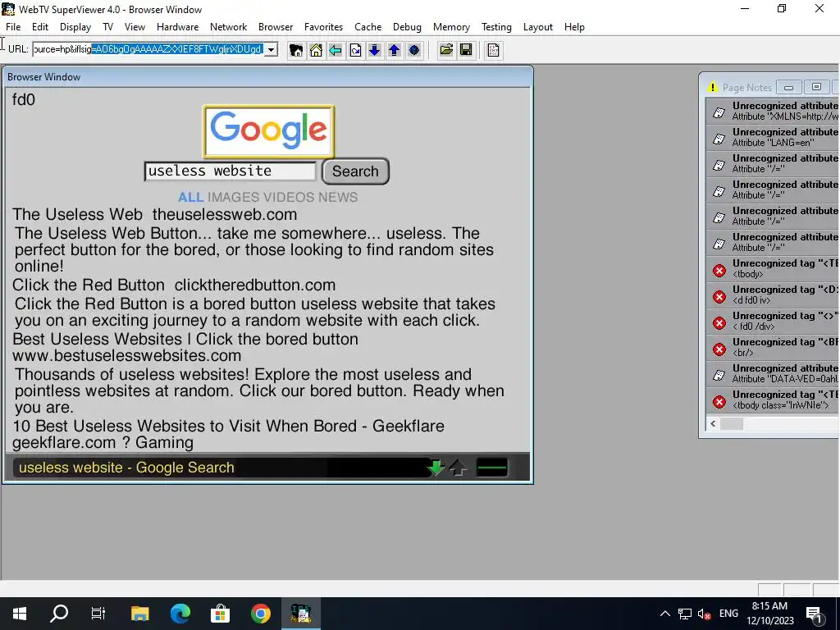Click into the URL address field
Viewport: 840px width, 630px height.
148,49
